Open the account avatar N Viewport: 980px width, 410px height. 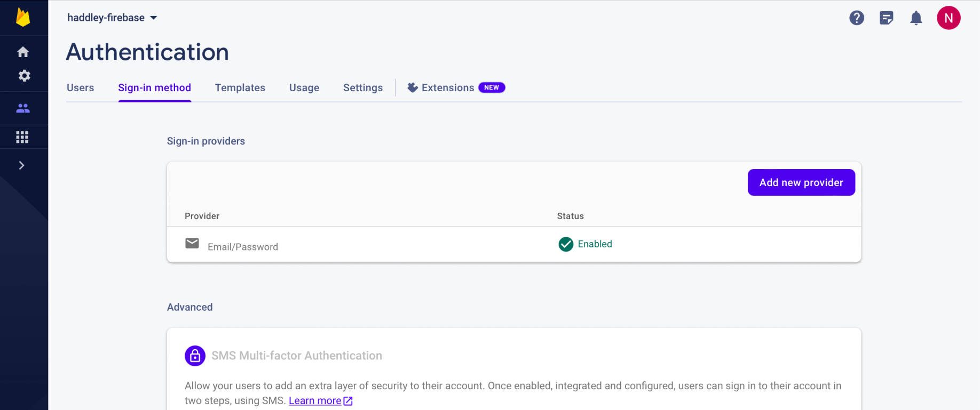click(x=949, y=18)
